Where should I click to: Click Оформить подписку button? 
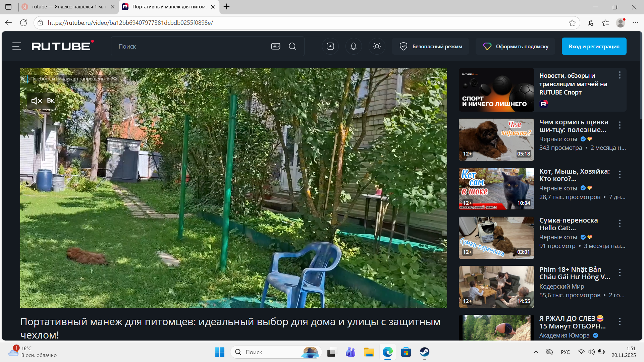click(x=516, y=46)
